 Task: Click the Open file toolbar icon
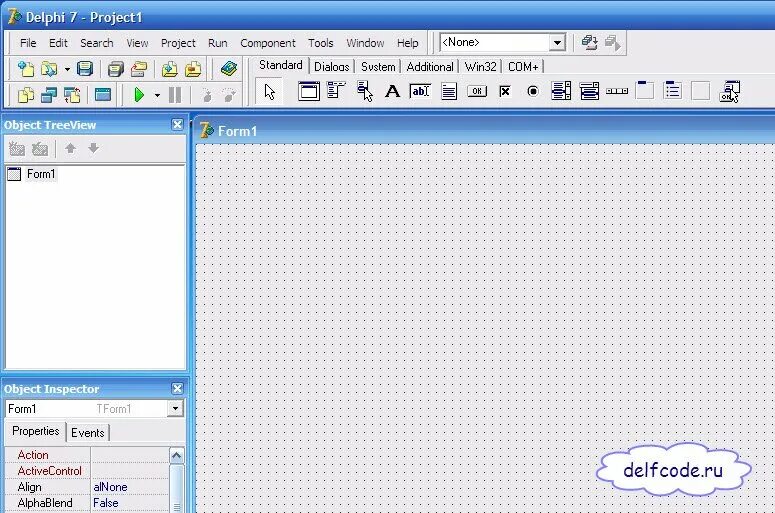(x=49, y=69)
